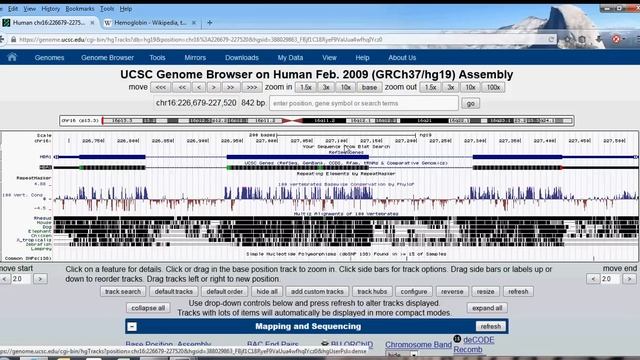The image size is (640, 360).
Task: Hide all tracks
Action: click(267, 291)
